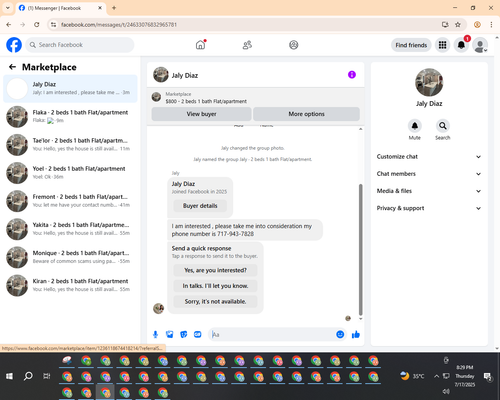
Task: Click Jaly Diaz name in chat header
Action: [185, 75]
